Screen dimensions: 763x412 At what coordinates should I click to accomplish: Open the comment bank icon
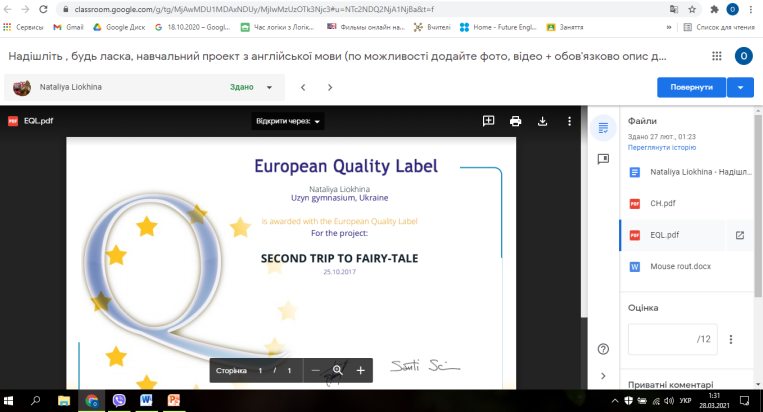[x=603, y=159]
